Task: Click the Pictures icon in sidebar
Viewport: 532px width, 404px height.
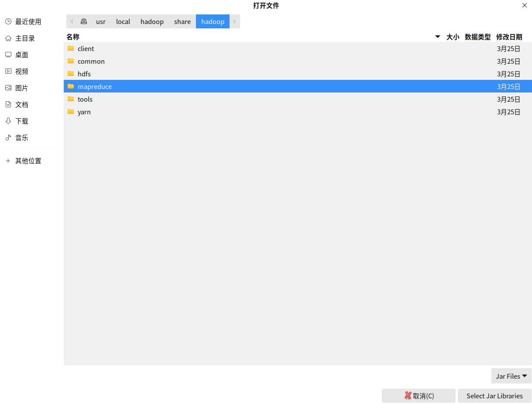Action: coord(8,88)
